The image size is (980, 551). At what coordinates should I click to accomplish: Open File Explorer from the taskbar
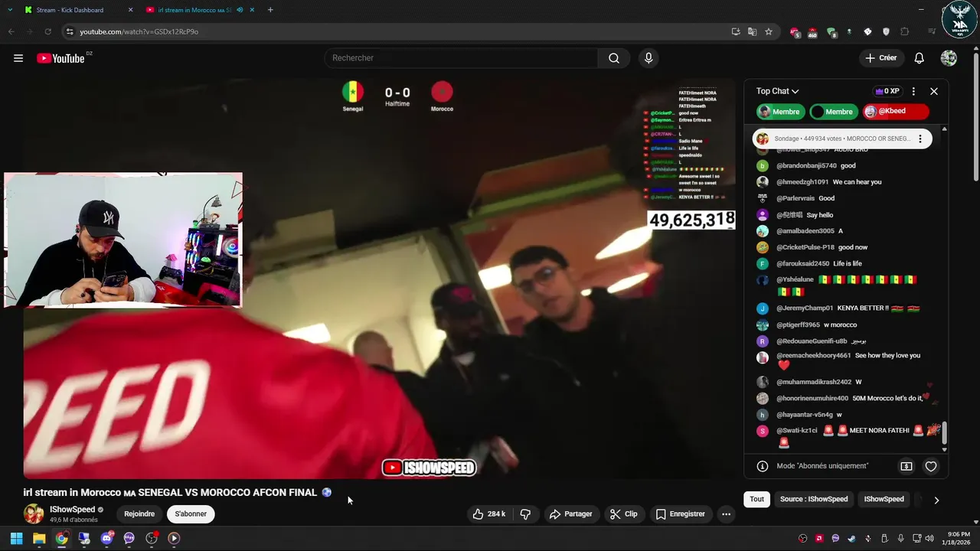[39, 538]
